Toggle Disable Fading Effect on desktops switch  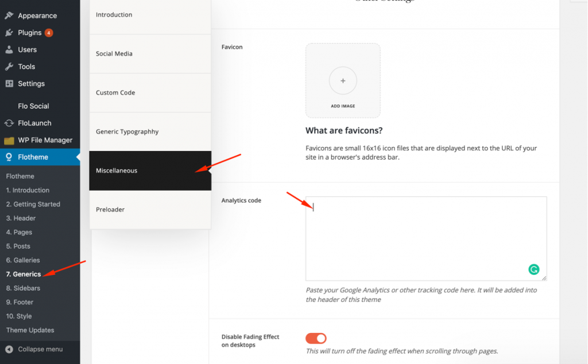(x=316, y=338)
